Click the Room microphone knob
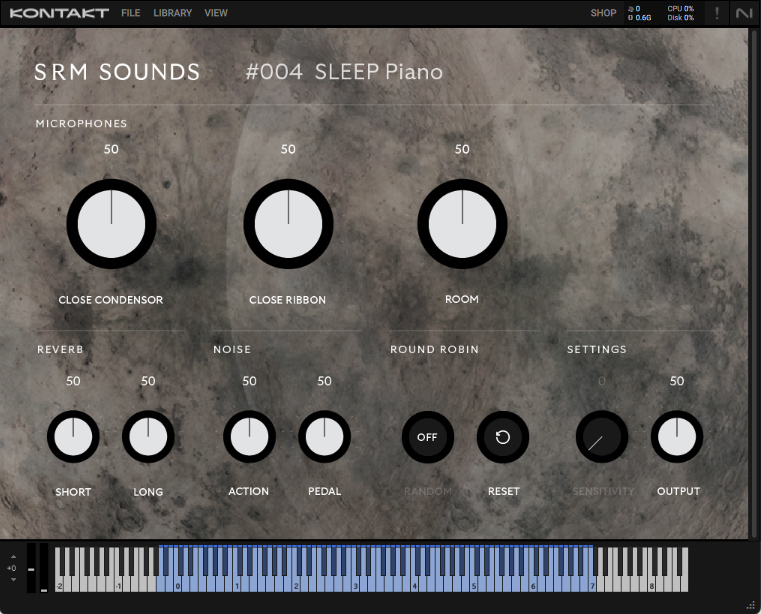 462,224
